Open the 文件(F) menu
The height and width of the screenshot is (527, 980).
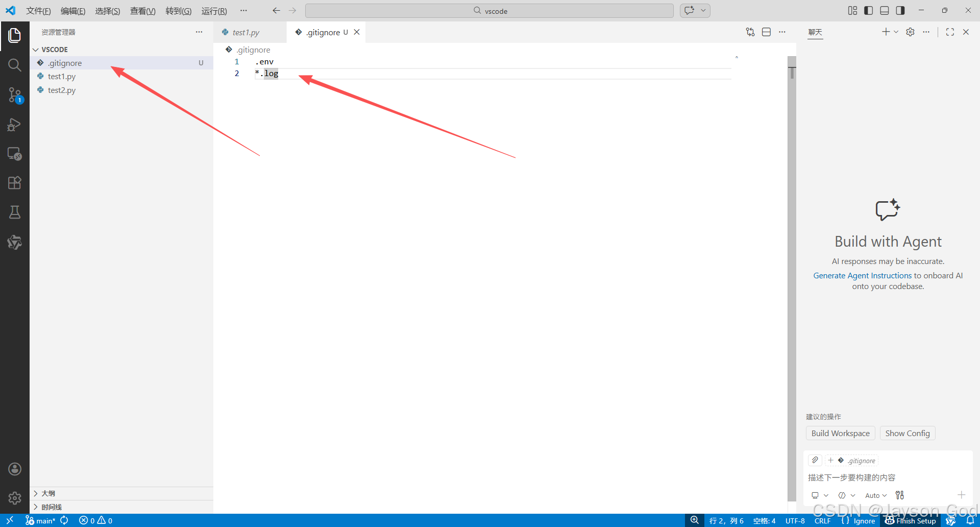pos(38,11)
